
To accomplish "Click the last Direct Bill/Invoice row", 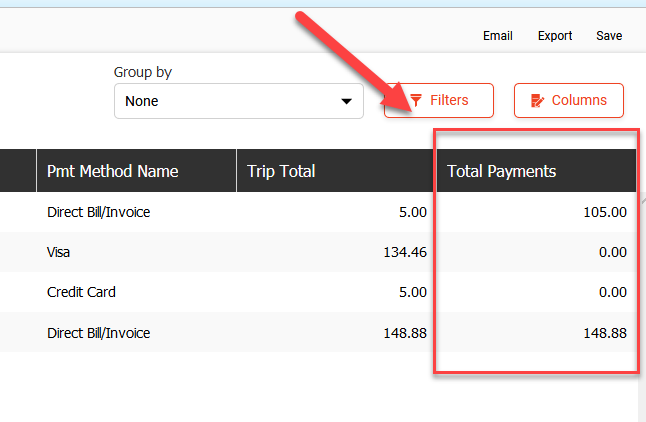I will coord(318,332).
